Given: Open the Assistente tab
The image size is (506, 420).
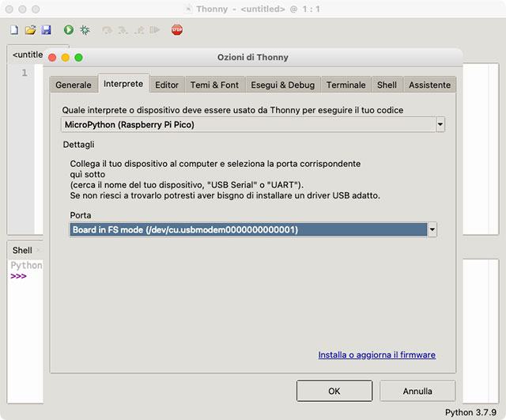Looking at the screenshot, I should click(x=429, y=85).
